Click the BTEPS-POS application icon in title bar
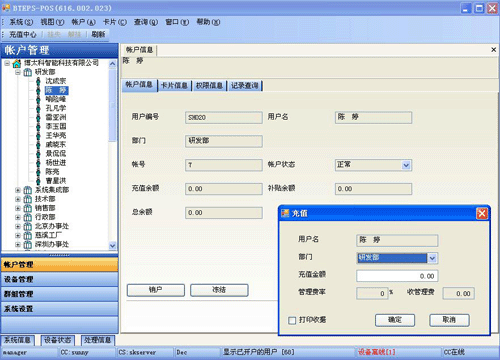Screen dimensions: 500x360 [x=6, y=7]
